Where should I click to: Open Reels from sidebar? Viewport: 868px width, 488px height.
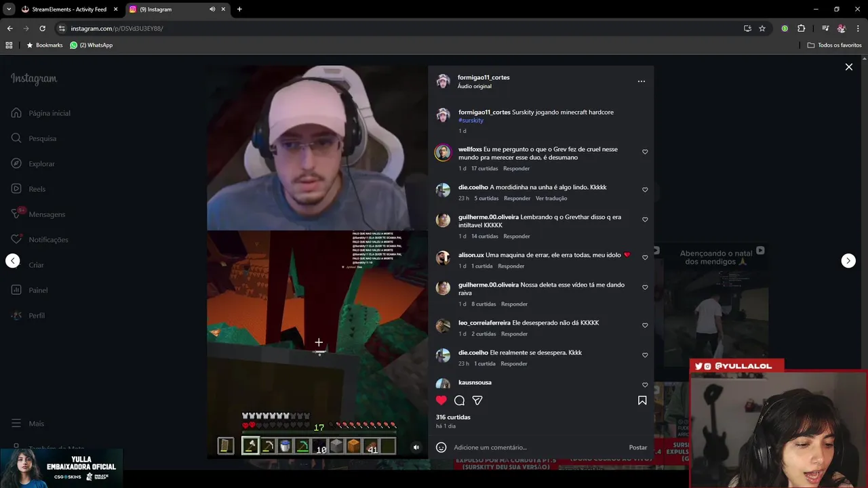[x=28, y=189]
